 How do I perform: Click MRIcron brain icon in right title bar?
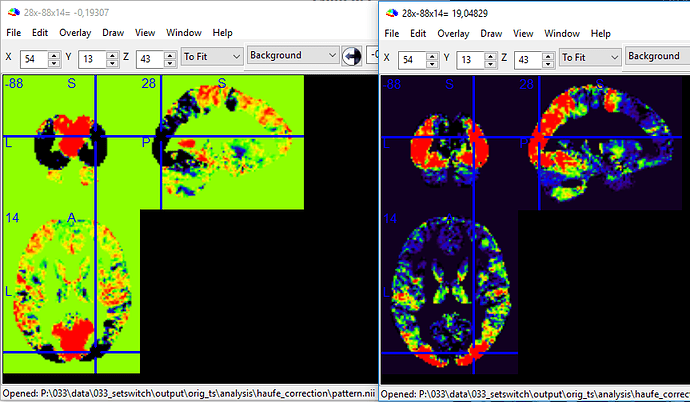[x=392, y=13]
